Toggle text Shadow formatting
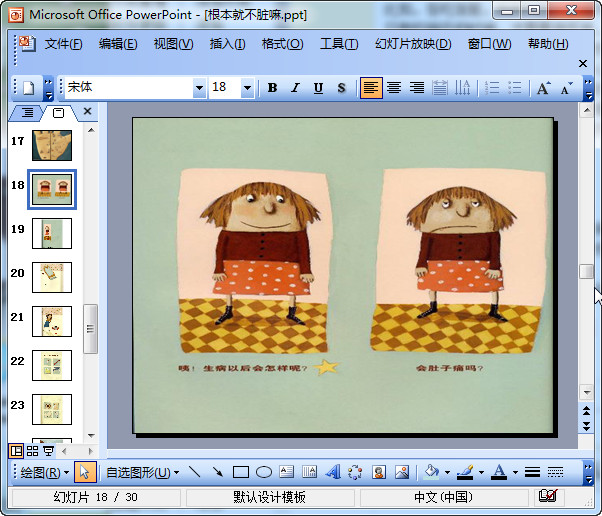Viewport: 602px width, 516px height. [x=341, y=88]
